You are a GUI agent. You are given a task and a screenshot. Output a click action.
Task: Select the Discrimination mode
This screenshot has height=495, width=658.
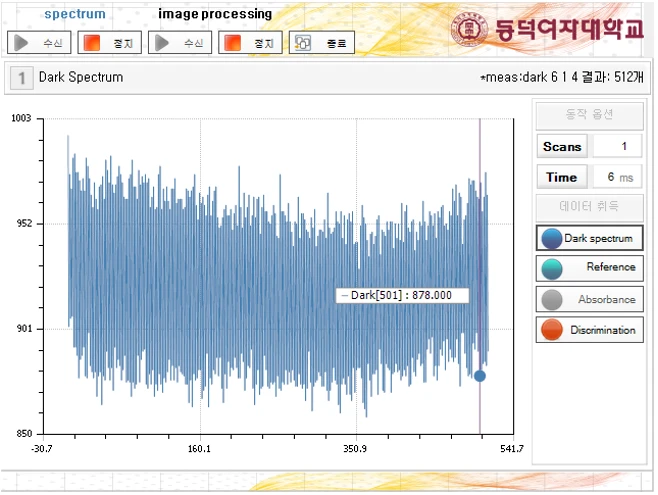point(590,330)
